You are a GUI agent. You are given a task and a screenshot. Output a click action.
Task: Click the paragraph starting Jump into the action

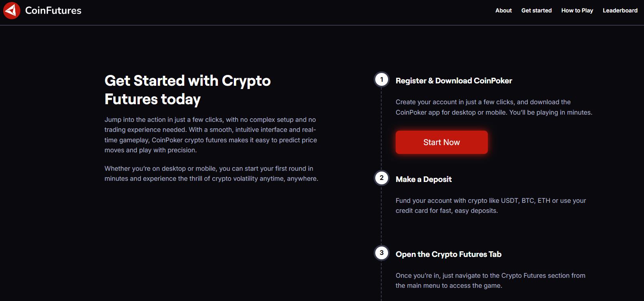coord(211,135)
